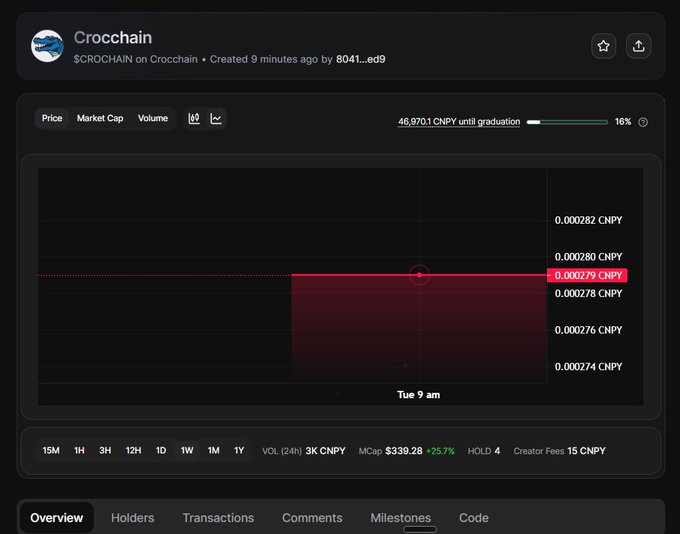Click the graduation progress bar
Screen dimensions: 680x534
[x=567, y=122]
